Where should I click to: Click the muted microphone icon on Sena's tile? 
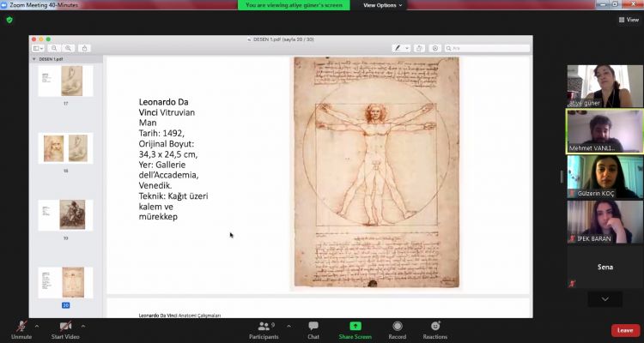pos(572,284)
